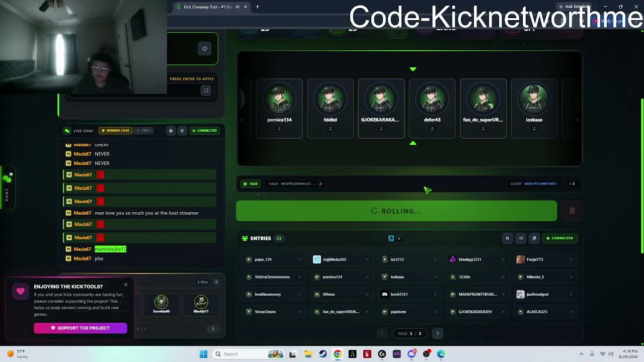Image resolution: width=644 pixels, height=362 pixels.
Task: Click the Blackly11 winner avatar
Action: coord(201,302)
